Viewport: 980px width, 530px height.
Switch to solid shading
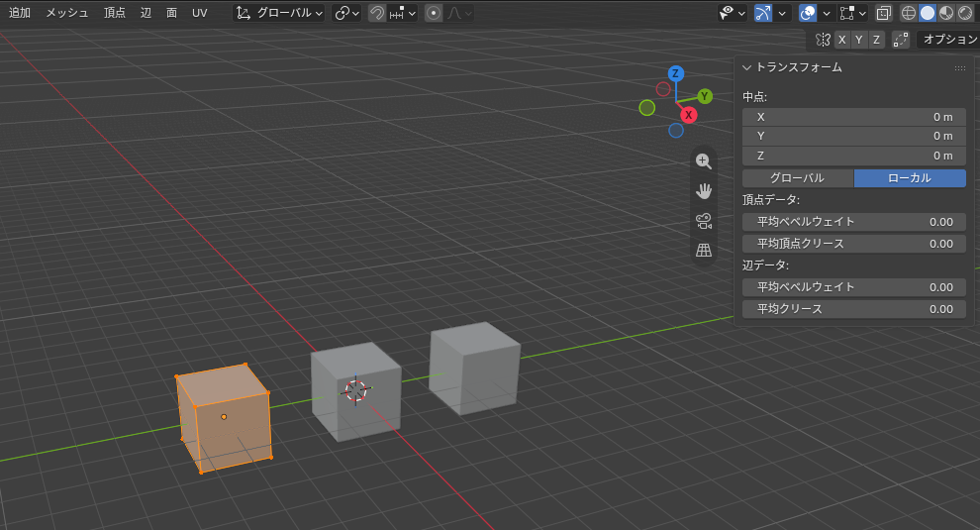(x=928, y=13)
